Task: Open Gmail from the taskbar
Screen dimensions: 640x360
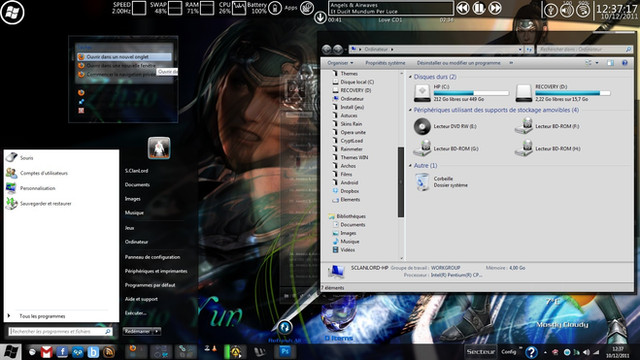Action: coord(47,352)
